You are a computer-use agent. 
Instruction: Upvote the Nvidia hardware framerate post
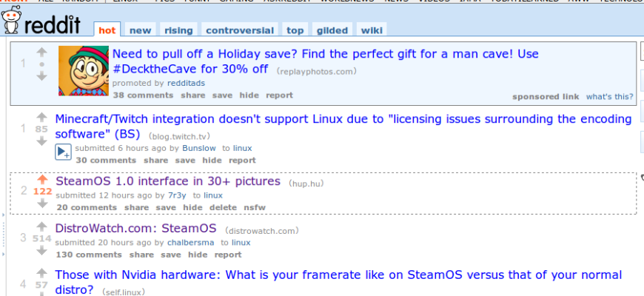(41, 272)
